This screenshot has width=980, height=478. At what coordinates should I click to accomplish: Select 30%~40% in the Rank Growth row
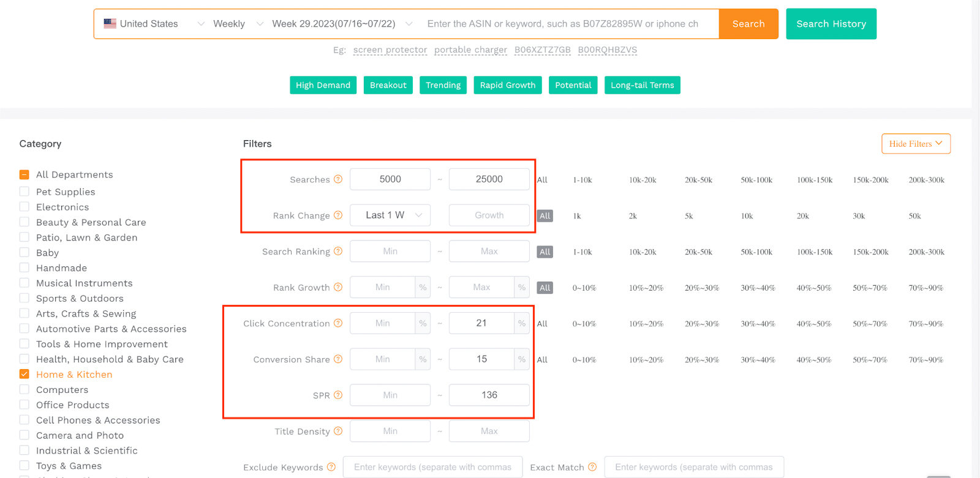758,288
